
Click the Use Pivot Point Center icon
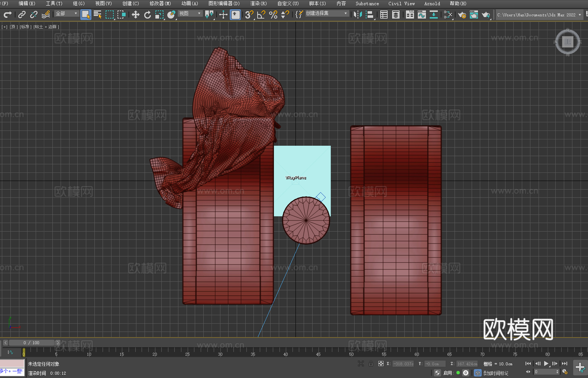click(209, 14)
